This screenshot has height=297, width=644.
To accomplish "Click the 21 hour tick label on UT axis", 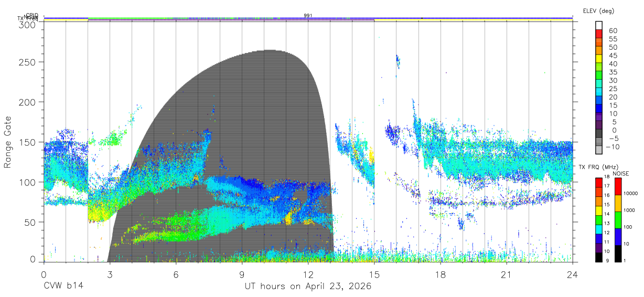I will tap(507, 274).
